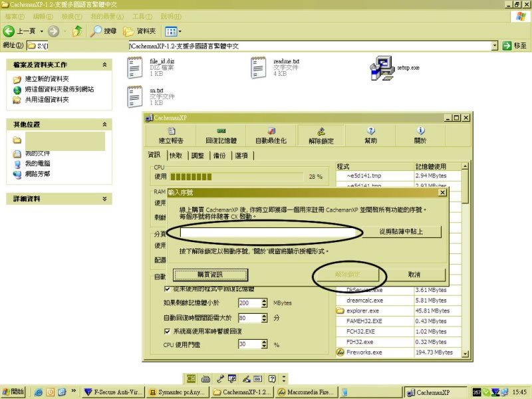The image size is (532, 399).
Task: Open the address bar dropdown arrow
Action: [495, 45]
